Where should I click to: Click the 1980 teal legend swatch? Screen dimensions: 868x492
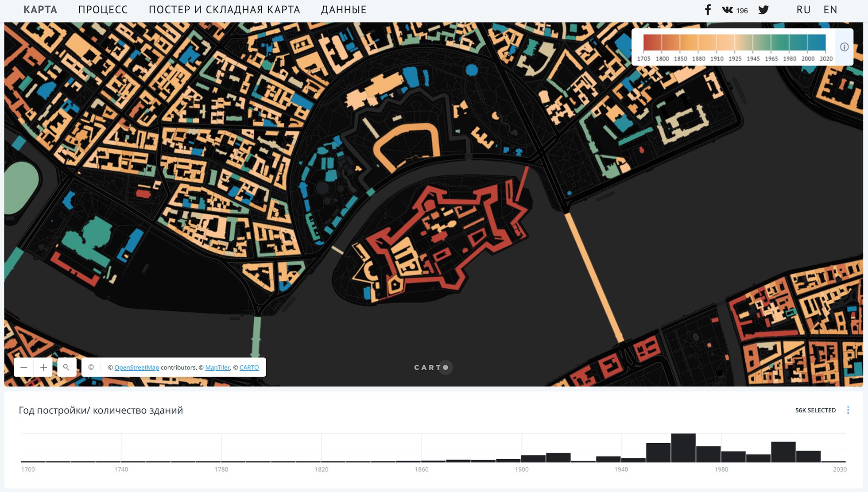coord(798,43)
